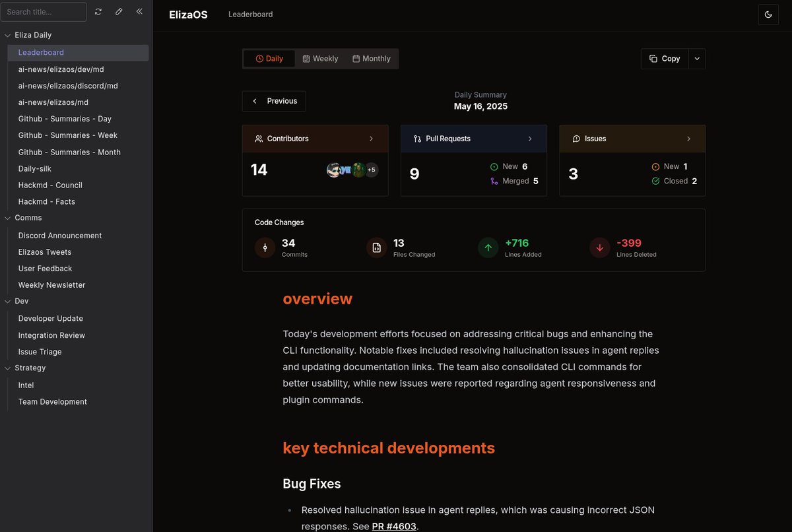The image size is (792, 532).
Task: Select Leaderboard in the sidebar
Action: pyautogui.click(x=78, y=53)
